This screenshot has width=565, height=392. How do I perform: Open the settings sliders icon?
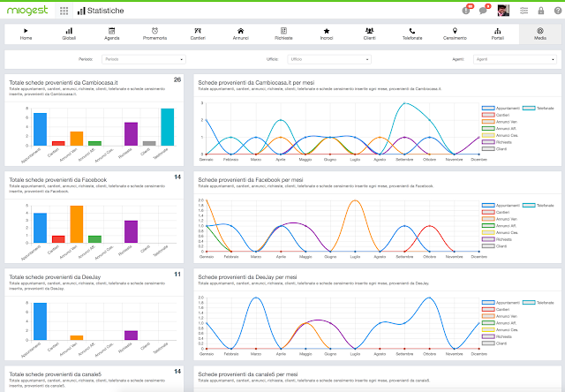point(524,11)
